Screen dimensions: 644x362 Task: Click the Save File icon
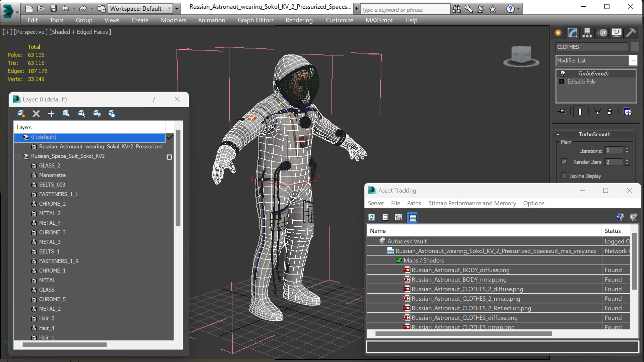click(x=53, y=8)
